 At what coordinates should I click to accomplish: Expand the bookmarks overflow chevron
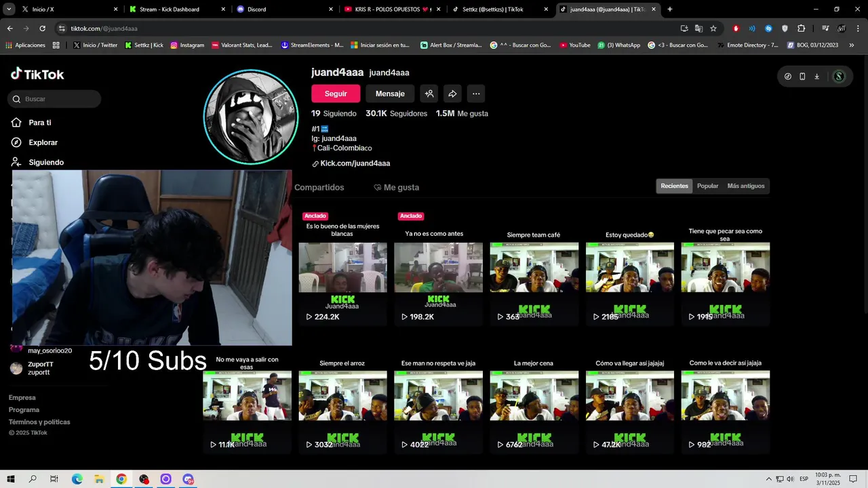tap(852, 45)
